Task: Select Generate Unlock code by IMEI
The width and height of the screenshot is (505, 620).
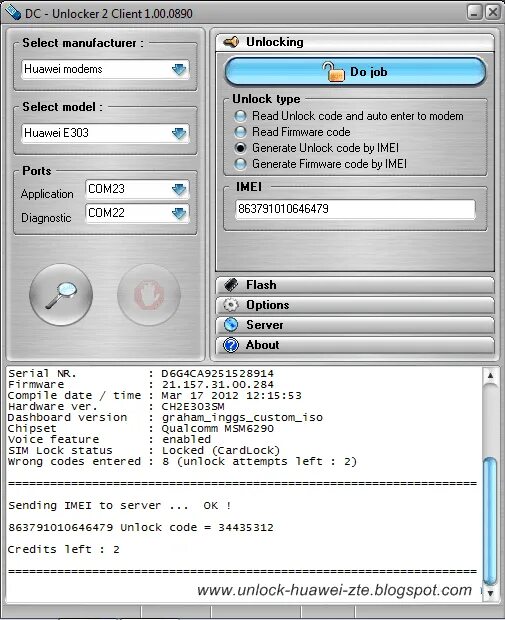Action: tap(240, 148)
